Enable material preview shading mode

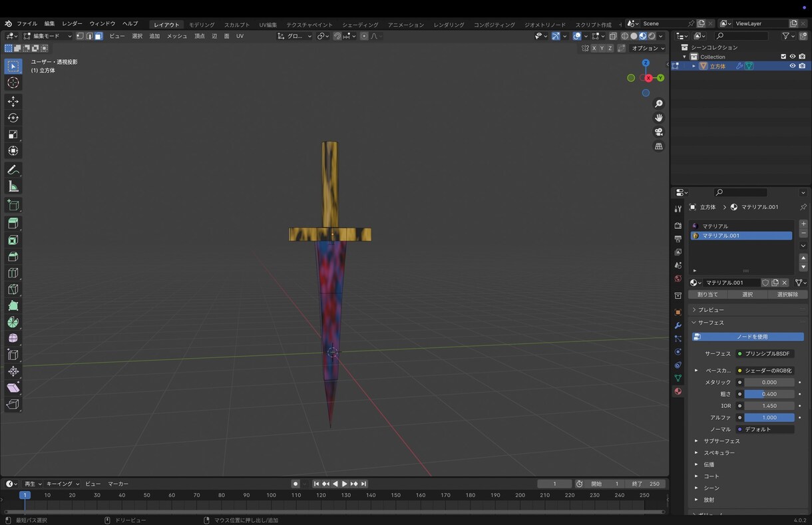click(x=643, y=36)
